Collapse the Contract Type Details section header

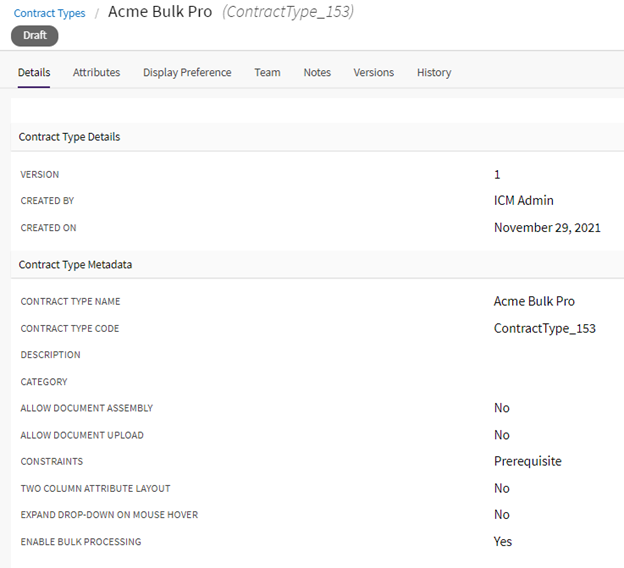coord(69,137)
